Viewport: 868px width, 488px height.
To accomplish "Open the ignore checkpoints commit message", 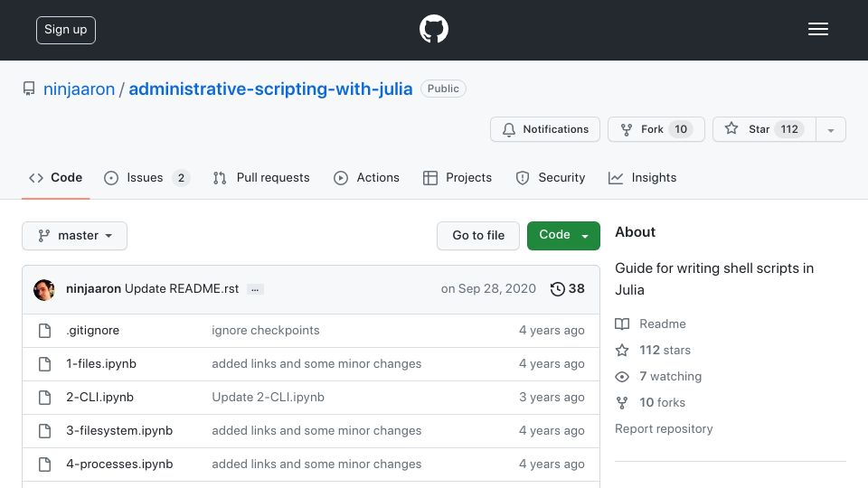I will click(266, 331).
